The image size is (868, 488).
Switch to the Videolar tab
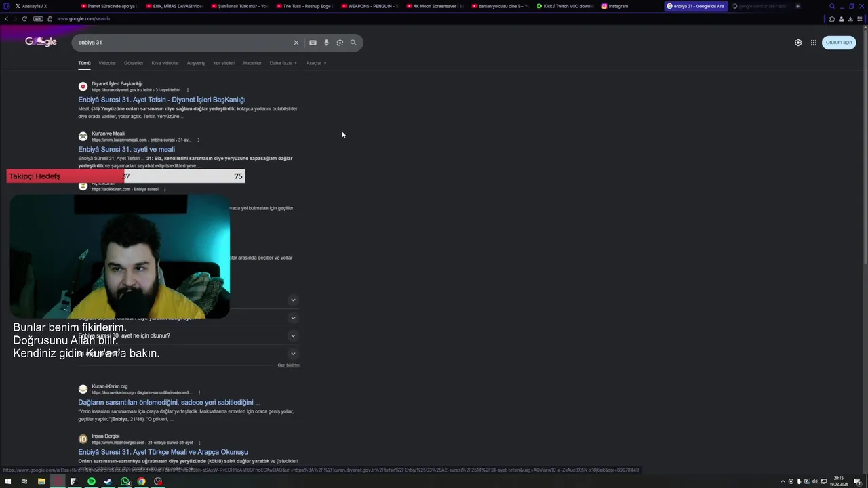[107, 63]
